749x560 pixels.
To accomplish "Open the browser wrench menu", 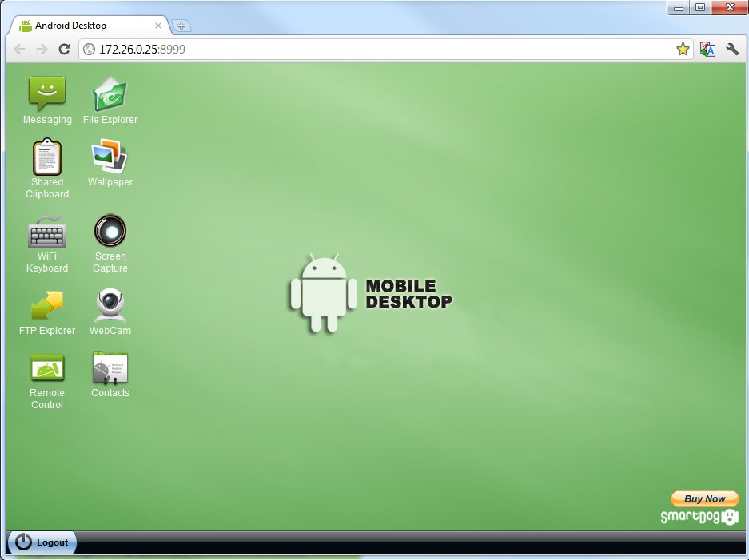I will 731,49.
